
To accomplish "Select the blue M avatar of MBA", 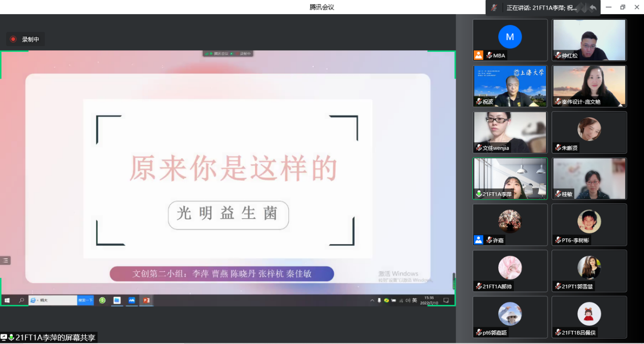I will pos(510,37).
